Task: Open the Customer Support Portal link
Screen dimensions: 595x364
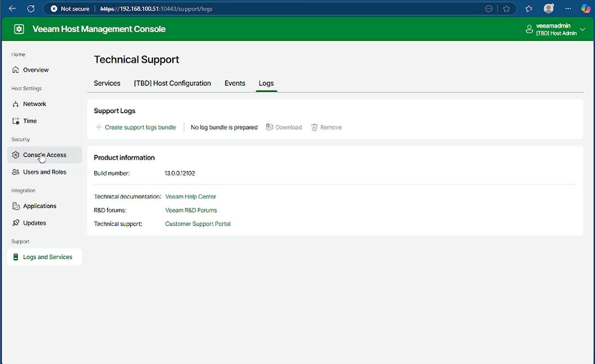Action: click(x=198, y=224)
